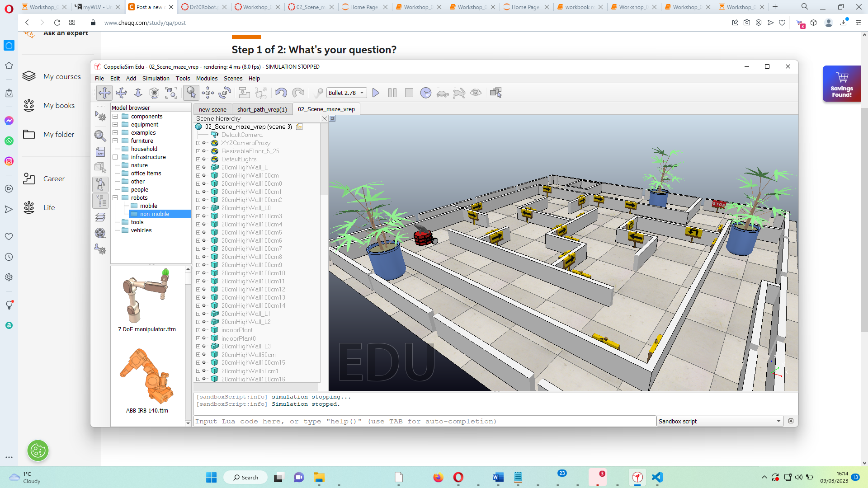Toggle visibility layers panel icon

click(x=100, y=217)
